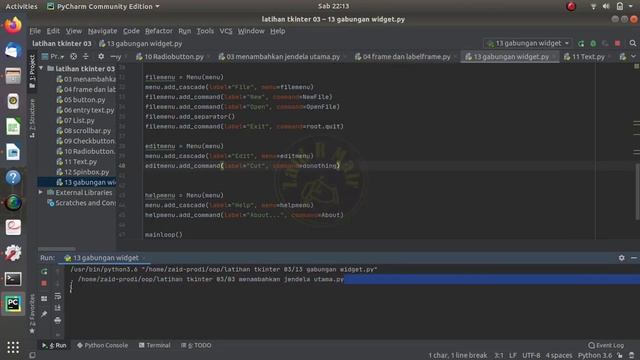The width and height of the screenshot is (640, 360).
Task: Expand External Libraries node
Action: click(41, 192)
